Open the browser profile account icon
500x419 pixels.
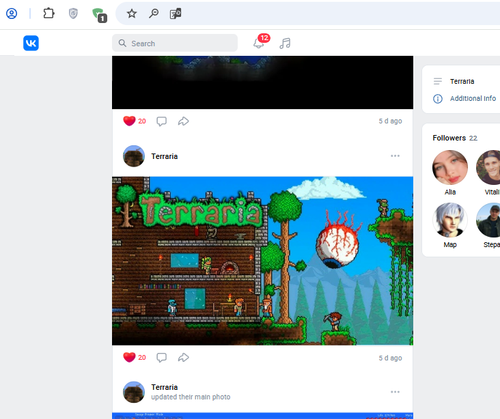(x=12, y=14)
